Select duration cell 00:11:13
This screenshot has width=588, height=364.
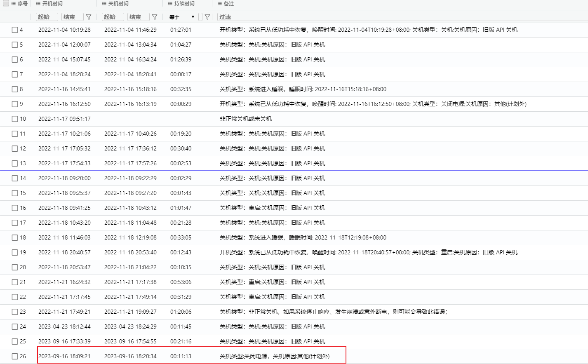pos(181,356)
